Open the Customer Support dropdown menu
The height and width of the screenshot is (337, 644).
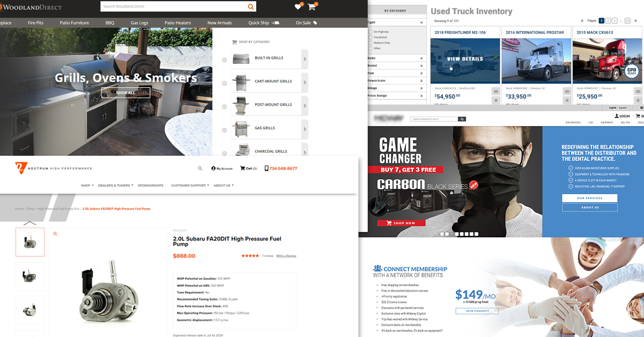pos(190,185)
